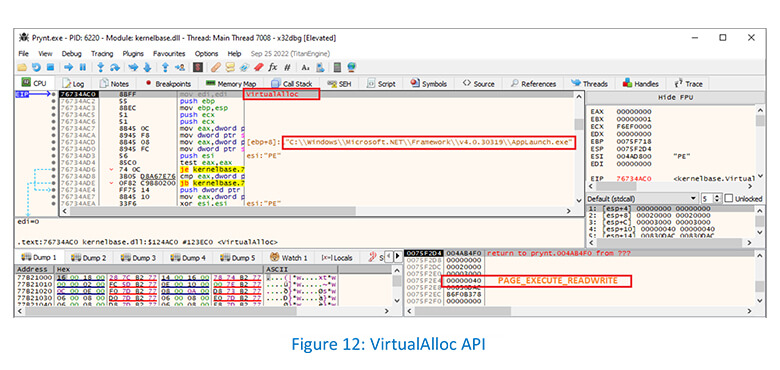Switch to the Call Stack tab
Viewport: 780px width, 370px height.
292,84
